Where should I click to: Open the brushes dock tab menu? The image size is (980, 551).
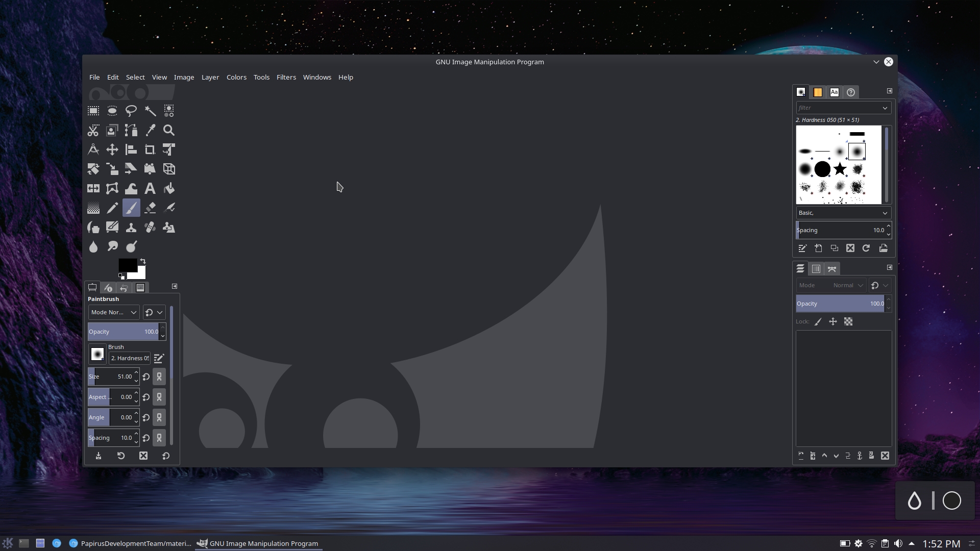pos(890,91)
